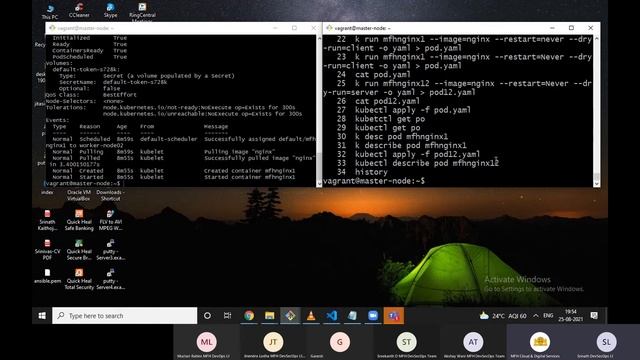Screen dimensions: 640x360
Task: Select participant AT avatar tile
Action: (473, 342)
